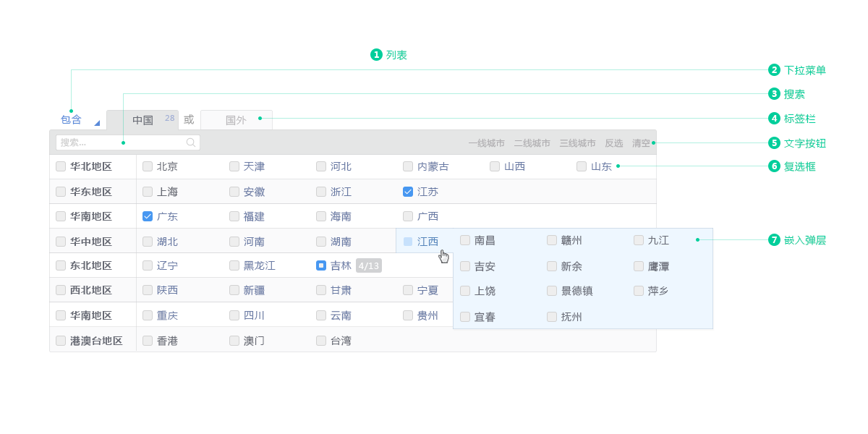Uncheck the selected 广东 checkbox
The height and width of the screenshot is (434, 868).
click(148, 216)
